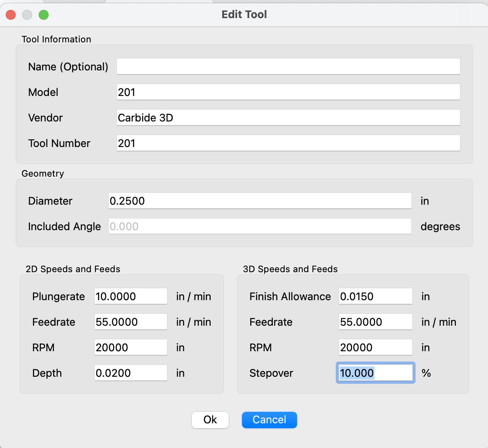This screenshot has height=448, width=488.
Task: Click the Finish Allowance input field
Action: (x=375, y=296)
